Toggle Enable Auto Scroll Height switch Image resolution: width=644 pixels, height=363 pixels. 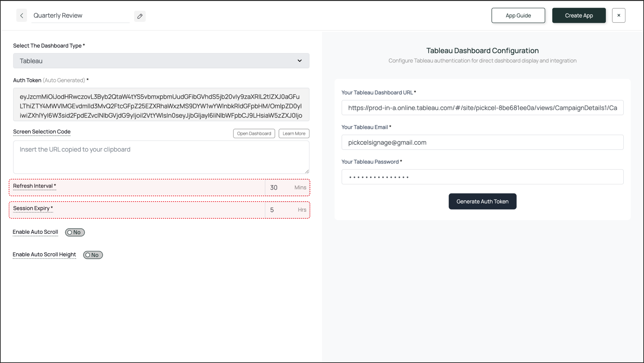[x=93, y=255]
